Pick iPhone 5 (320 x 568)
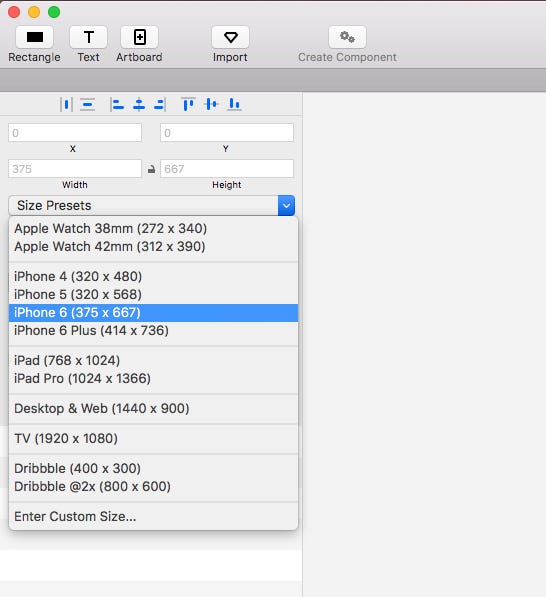This screenshot has height=597, width=546. tap(153, 294)
